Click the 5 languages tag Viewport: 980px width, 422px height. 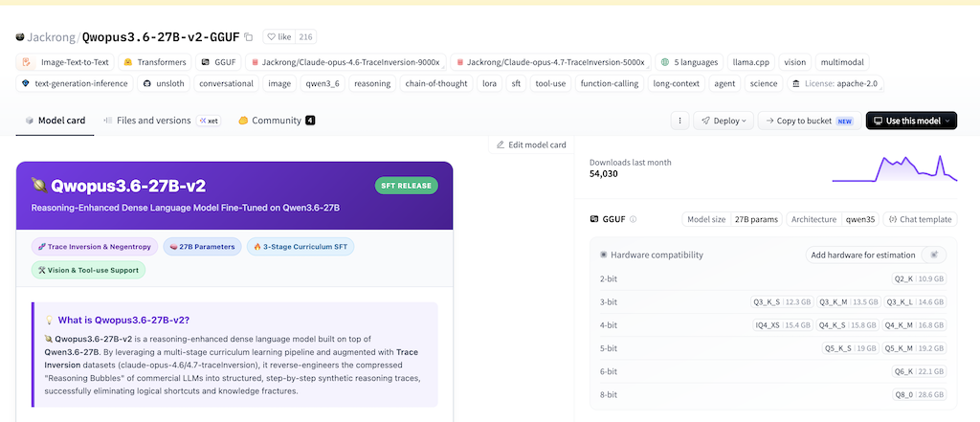coord(689,62)
